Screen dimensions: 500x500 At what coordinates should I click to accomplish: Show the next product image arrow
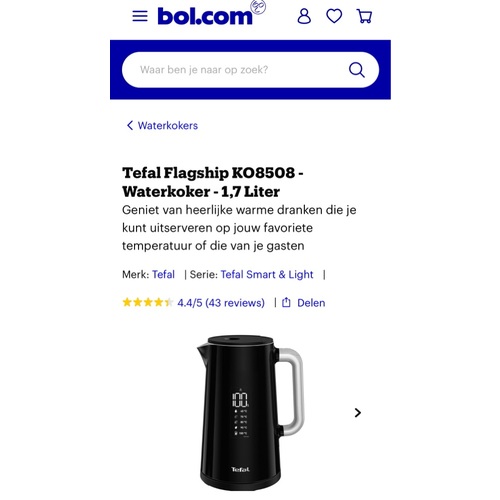click(x=358, y=413)
